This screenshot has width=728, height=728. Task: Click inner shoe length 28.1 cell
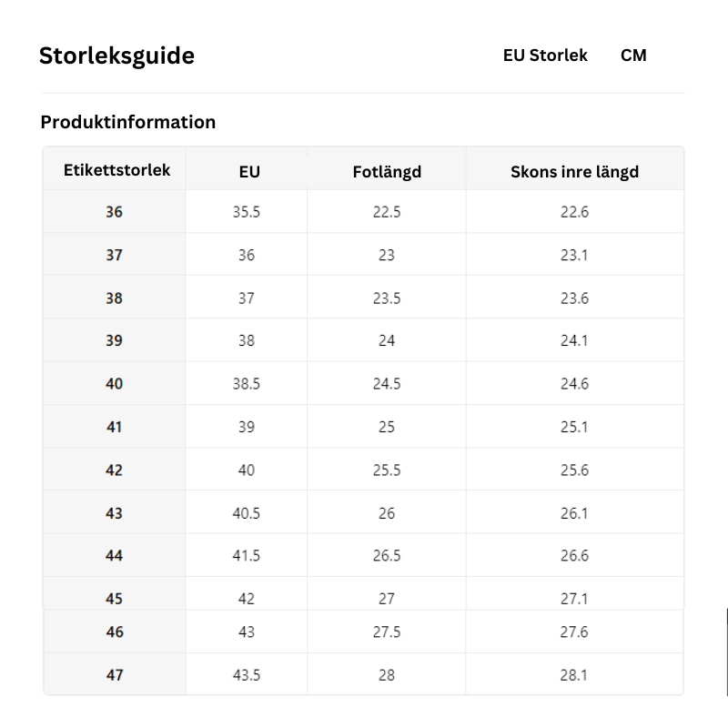coord(575,674)
